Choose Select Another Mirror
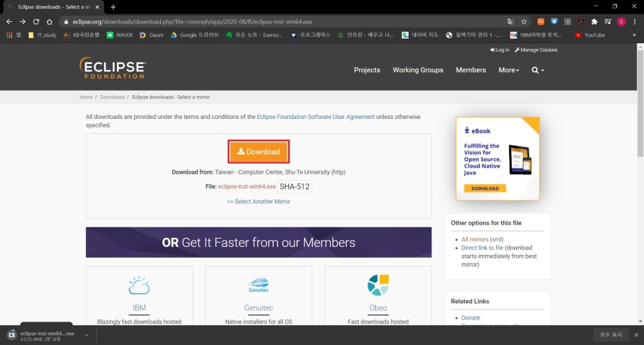Viewport: 644px width, 345px height. click(259, 201)
